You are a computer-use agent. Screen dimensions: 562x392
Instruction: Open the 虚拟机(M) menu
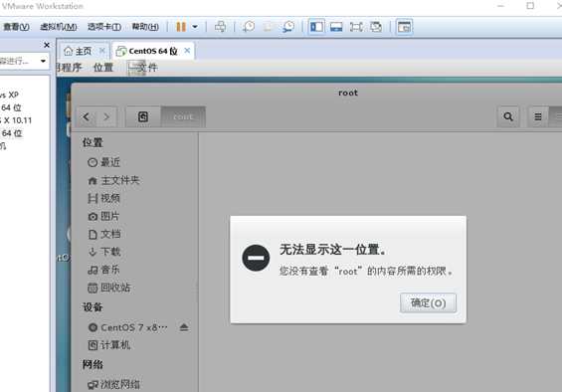(x=58, y=27)
